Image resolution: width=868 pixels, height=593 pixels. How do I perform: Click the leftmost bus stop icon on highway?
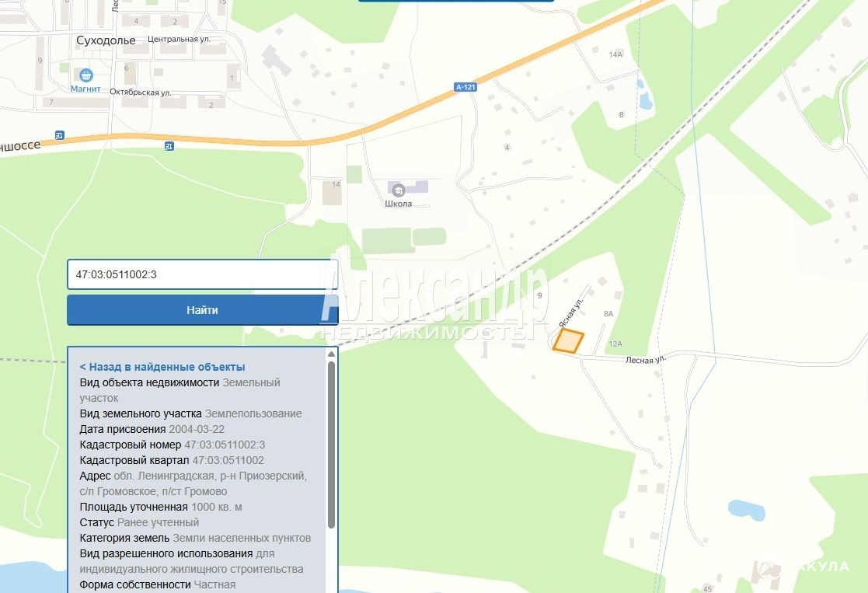click(x=60, y=134)
